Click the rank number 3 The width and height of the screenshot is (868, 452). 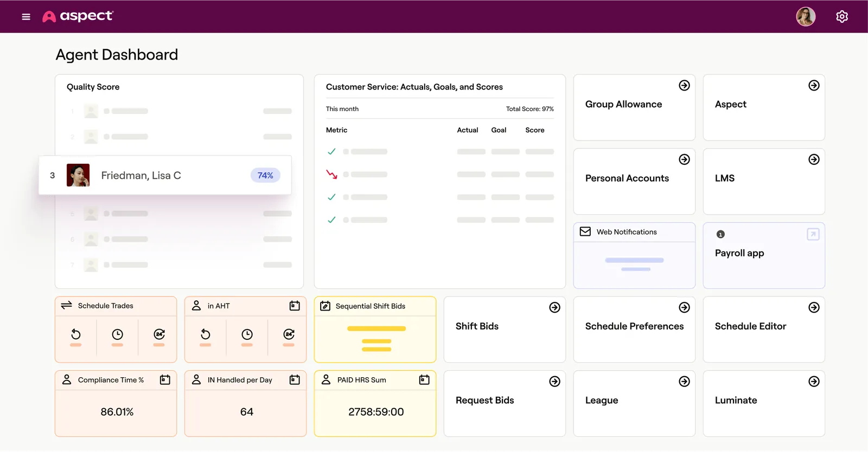tap(52, 175)
